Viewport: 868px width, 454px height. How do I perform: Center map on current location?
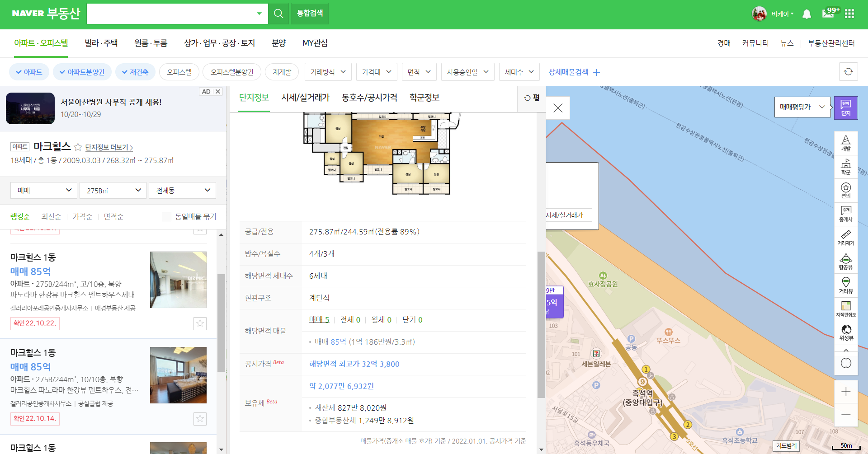(846, 363)
